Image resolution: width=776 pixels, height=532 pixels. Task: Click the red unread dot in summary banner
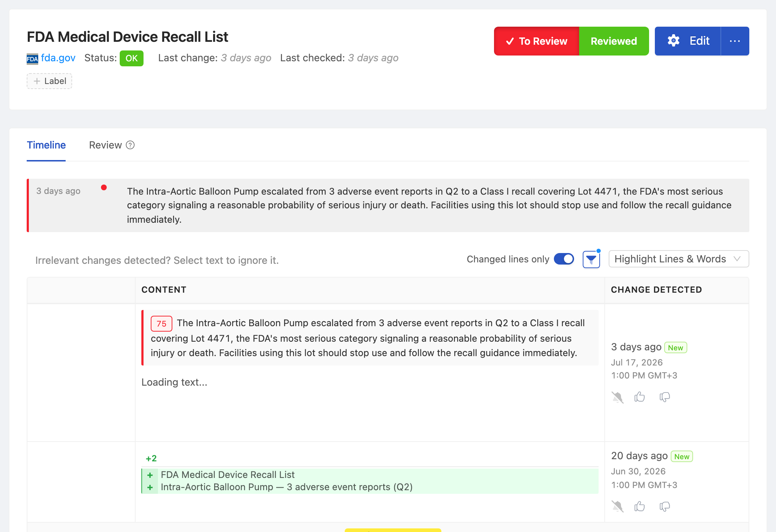(104, 187)
